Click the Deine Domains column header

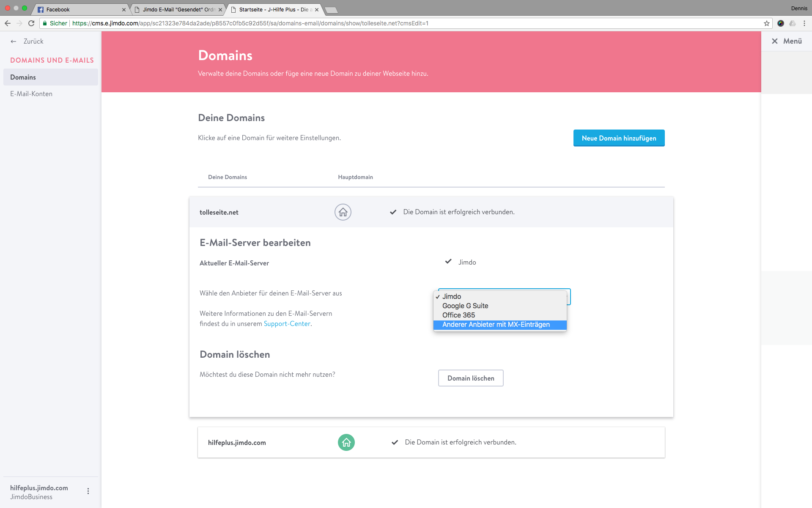coord(228,177)
